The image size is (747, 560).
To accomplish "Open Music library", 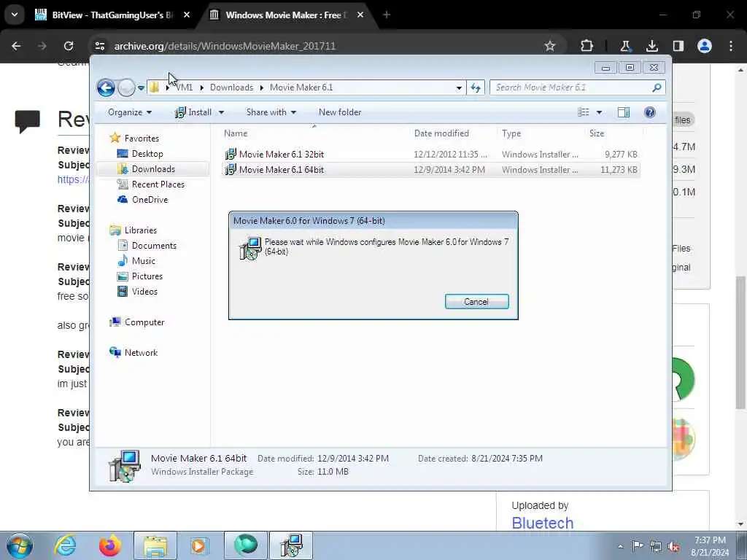I will [136, 261].
